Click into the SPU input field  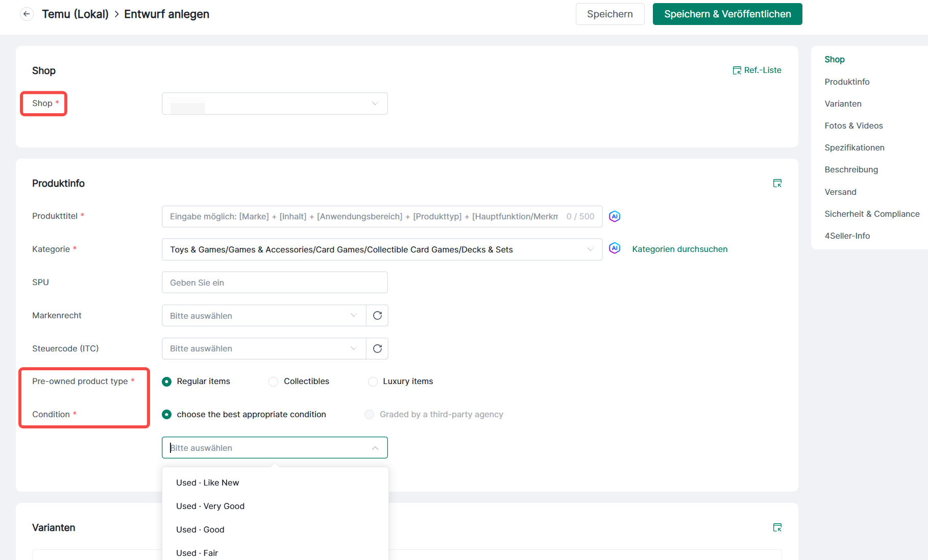pyautogui.click(x=275, y=283)
